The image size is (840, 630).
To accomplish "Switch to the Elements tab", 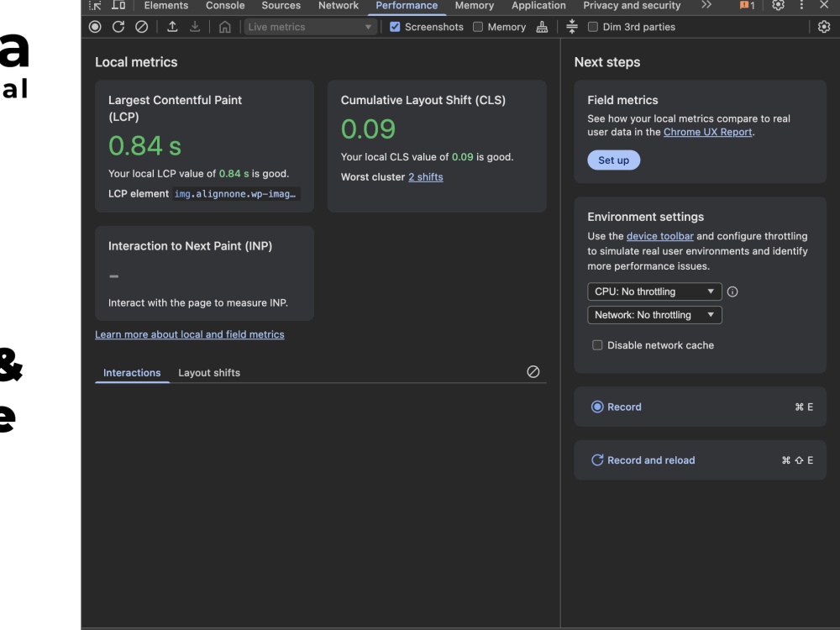I will pos(166,5).
